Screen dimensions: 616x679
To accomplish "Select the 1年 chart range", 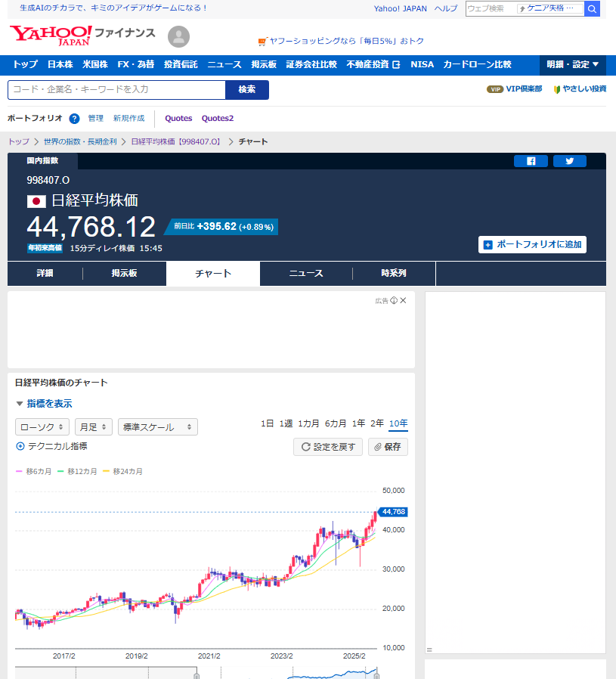I will point(358,423).
